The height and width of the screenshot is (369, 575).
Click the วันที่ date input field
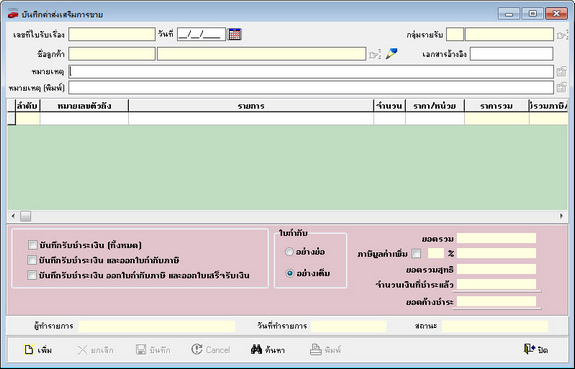point(201,34)
